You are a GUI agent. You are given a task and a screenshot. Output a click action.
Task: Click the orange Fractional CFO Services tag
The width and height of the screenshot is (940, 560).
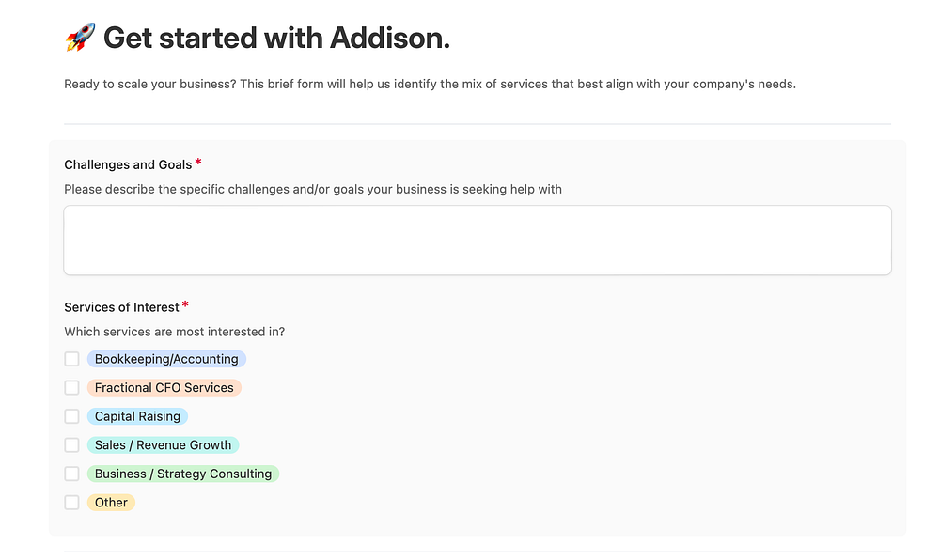coord(164,388)
